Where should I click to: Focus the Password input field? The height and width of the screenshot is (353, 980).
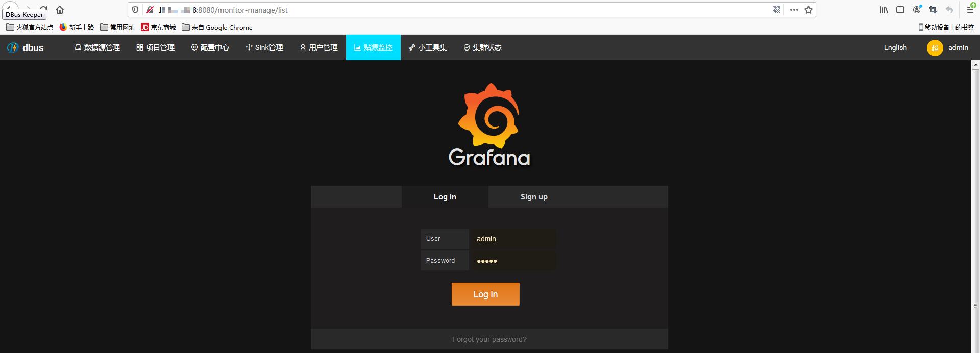[x=513, y=261]
